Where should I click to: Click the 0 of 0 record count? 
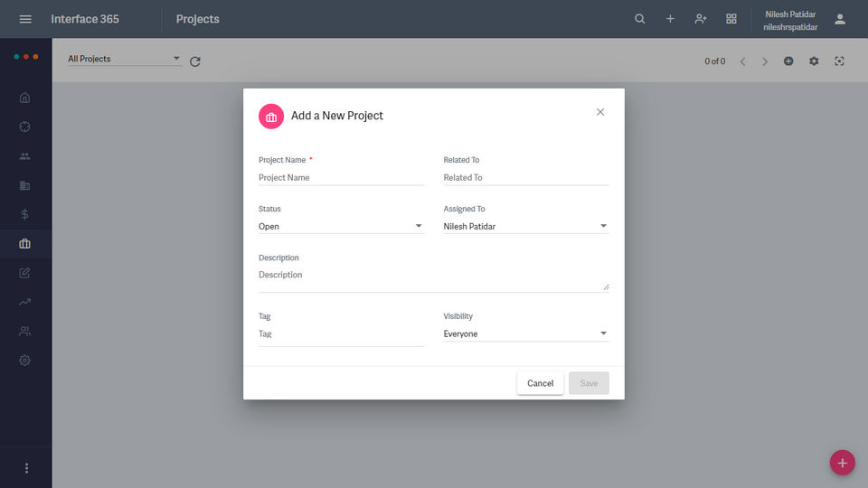[x=714, y=61]
